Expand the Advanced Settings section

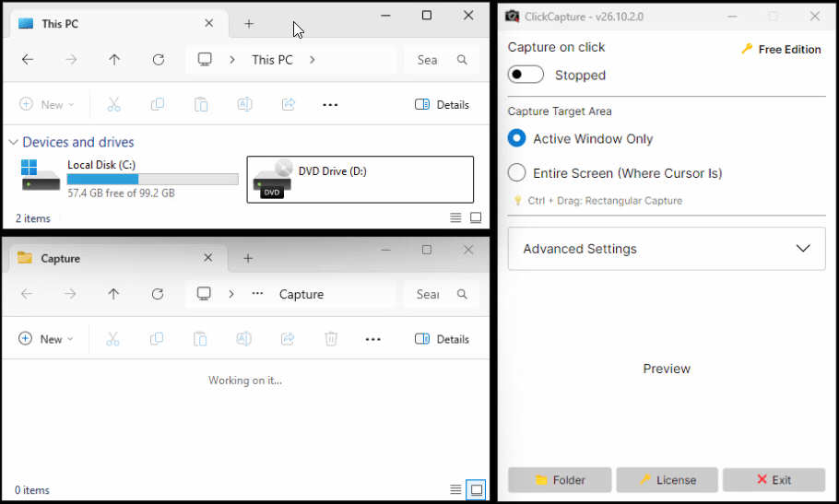pos(667,249)
